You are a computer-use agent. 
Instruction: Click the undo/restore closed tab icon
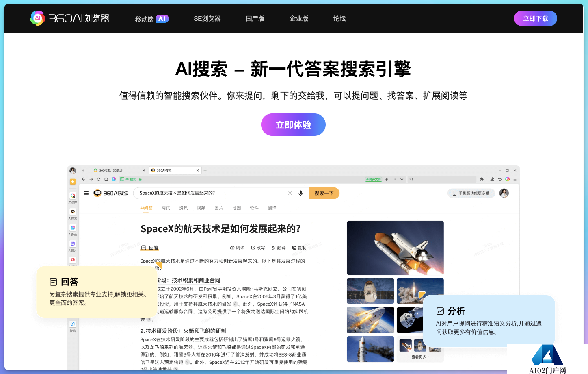tap(500, 179)
